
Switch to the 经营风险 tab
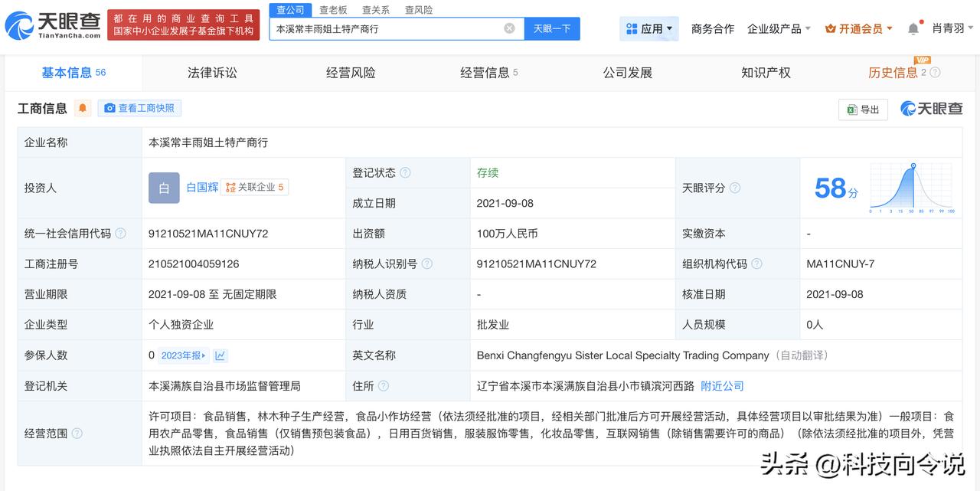(x=351, y=73)
